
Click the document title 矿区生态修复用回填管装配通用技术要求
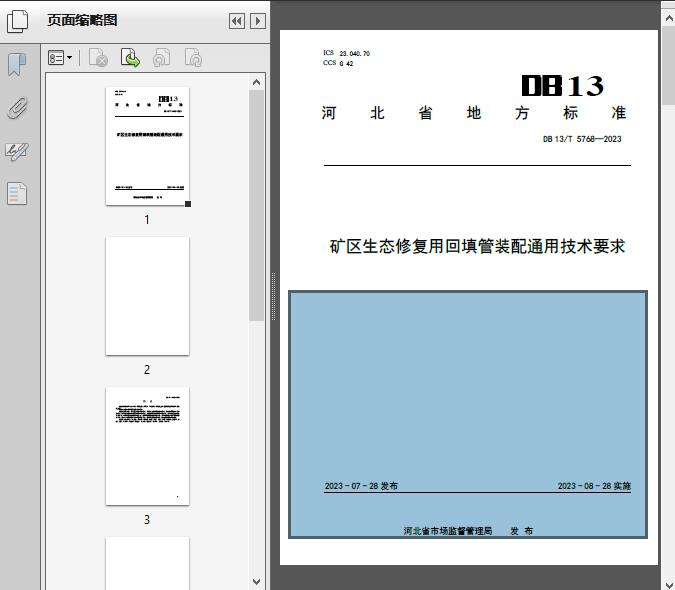click(x=477, y=246)
